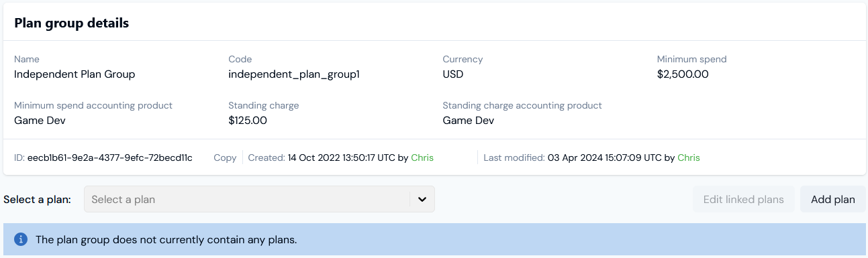Screen dimensions: 868x258
Task: Click the Game Dev standing charge accounting product
Action: pyautogui.click(x=469, y=121)
